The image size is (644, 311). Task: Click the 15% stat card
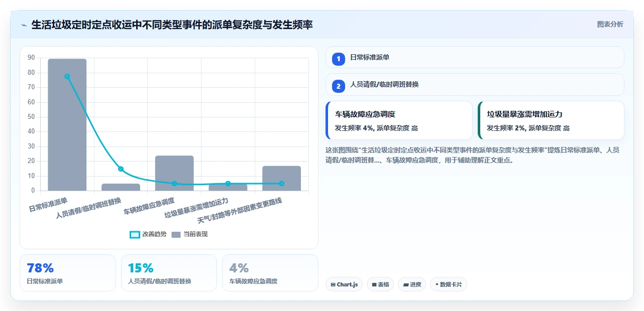[x=169, y=273]
